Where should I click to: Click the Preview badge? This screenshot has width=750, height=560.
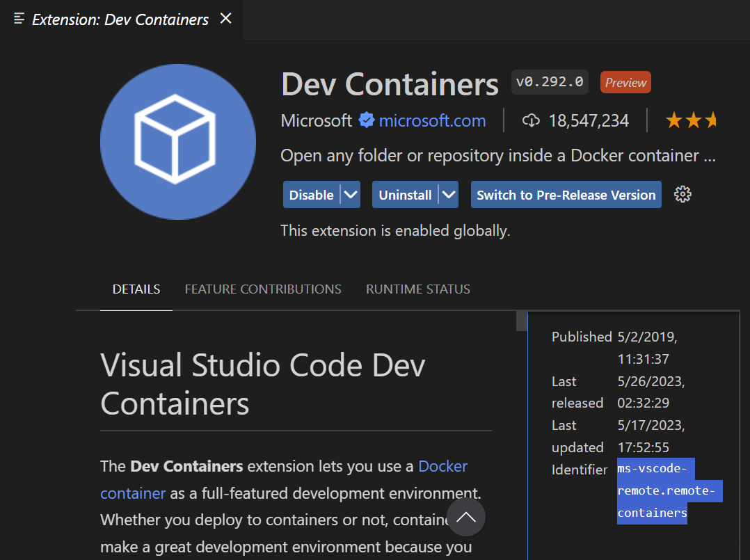(x=625, y=82)
